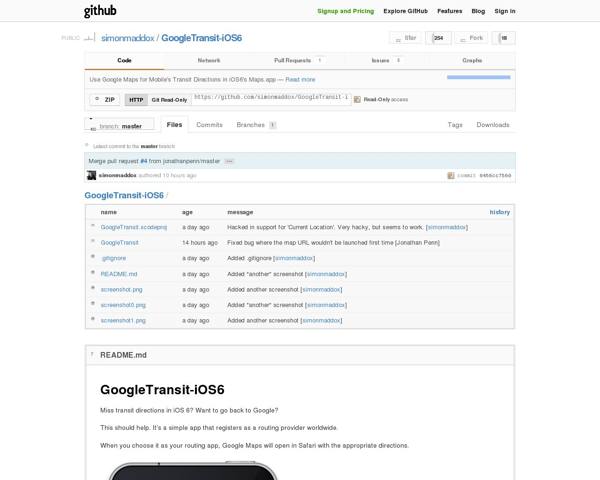Expand the commit message ellipsis button
Image resolution: width=600 pixels, height=480 pixels.
coord(229,160)
